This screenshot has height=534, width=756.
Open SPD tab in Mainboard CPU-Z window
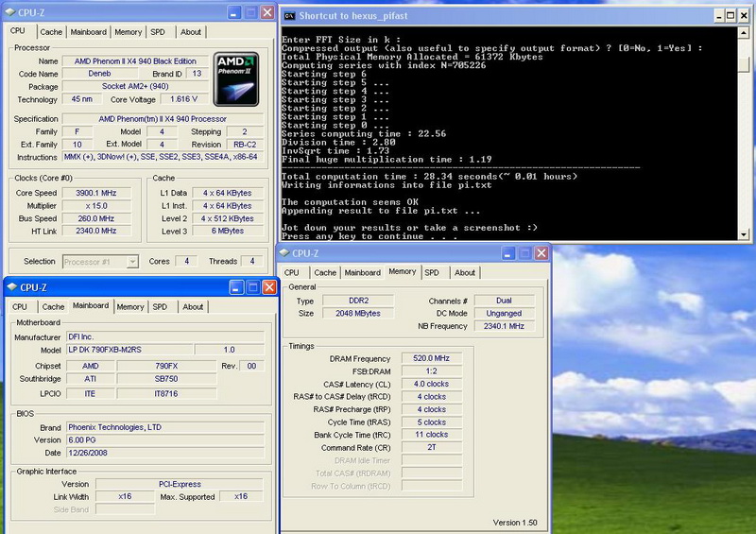pos(160,307)
